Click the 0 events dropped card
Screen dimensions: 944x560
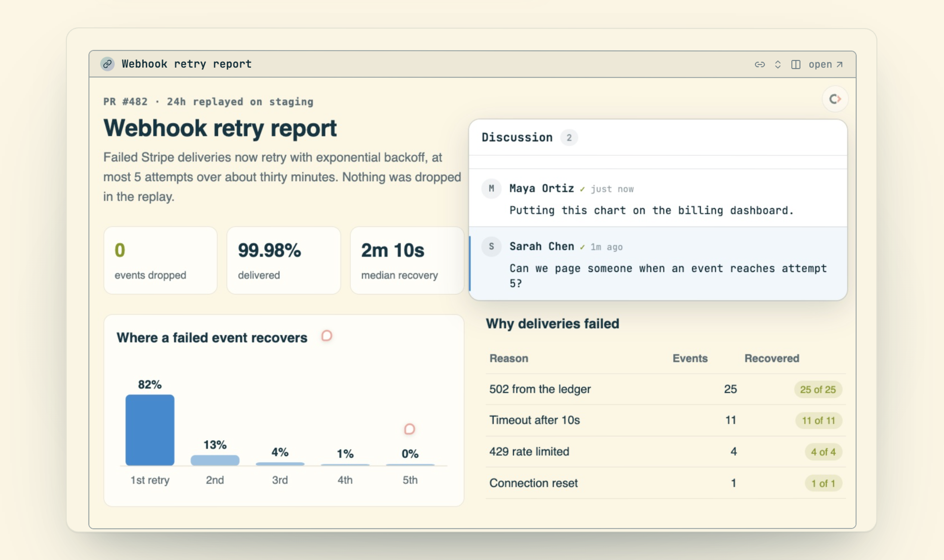pyautogui.click(x=160, y=260)
